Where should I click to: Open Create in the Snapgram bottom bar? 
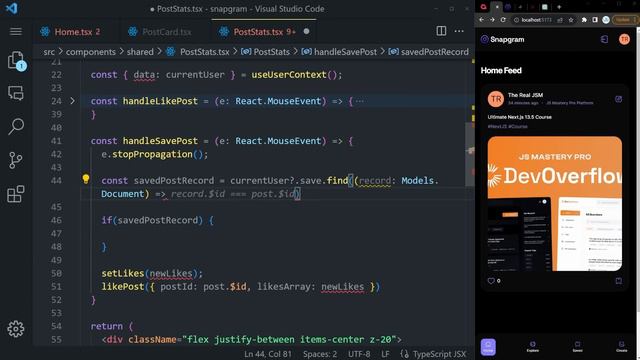pyautogui.click(x=622, y=347)
